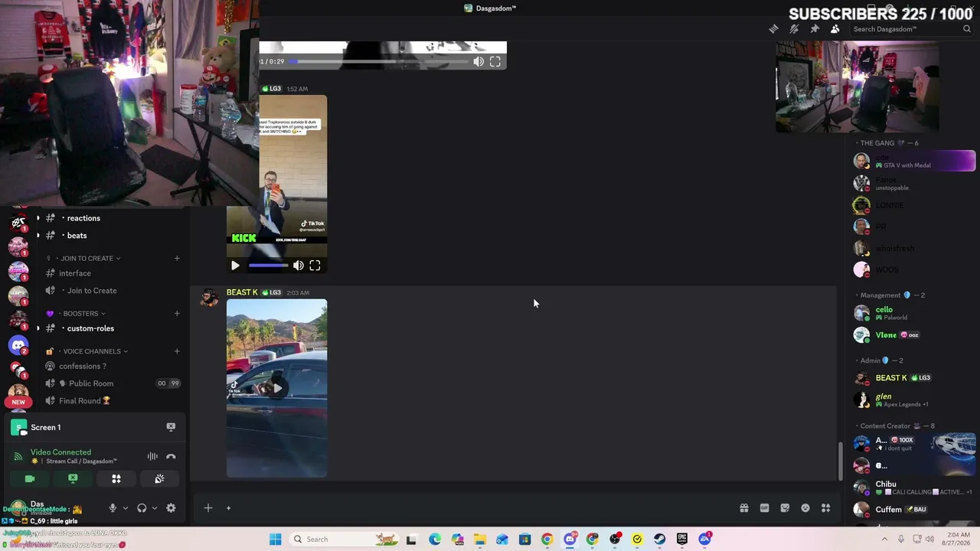980x551 pixels.
Task: Mute the 1:52 AM TikTok video
Action: tap(299, 266)
